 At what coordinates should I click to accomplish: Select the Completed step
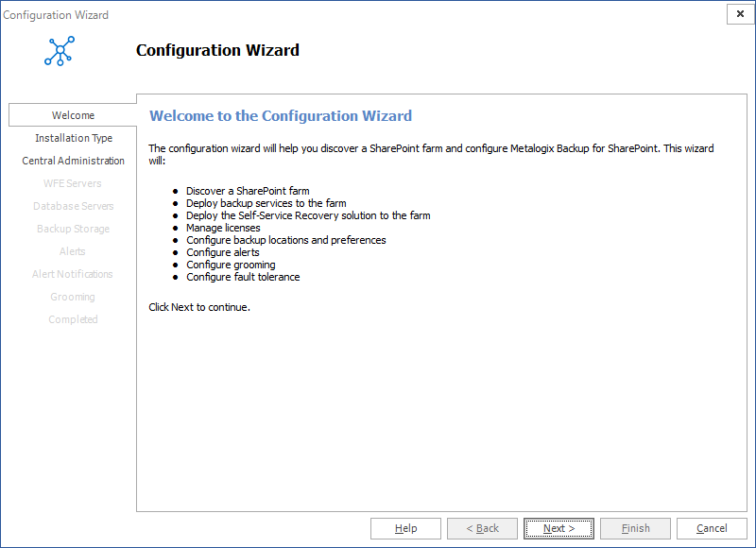[73, 319]
